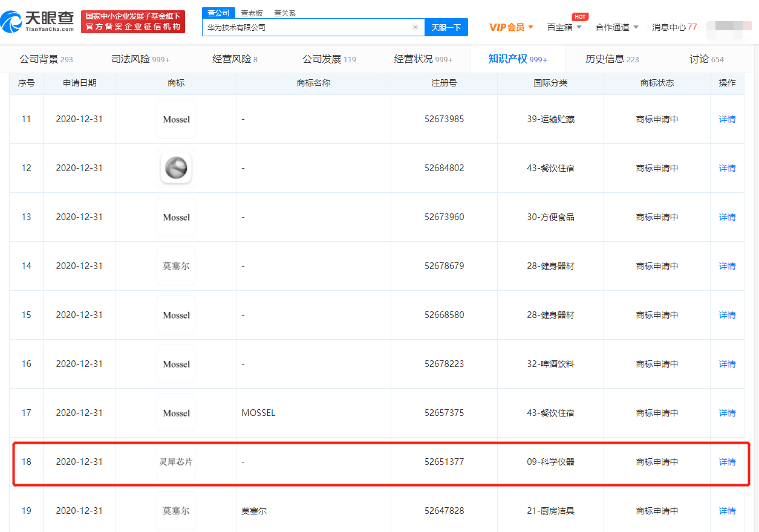The width and height of the screenshot is (759, 532).
Task: Click the 天眼一下 search button
Action: [x=446, y=27]
